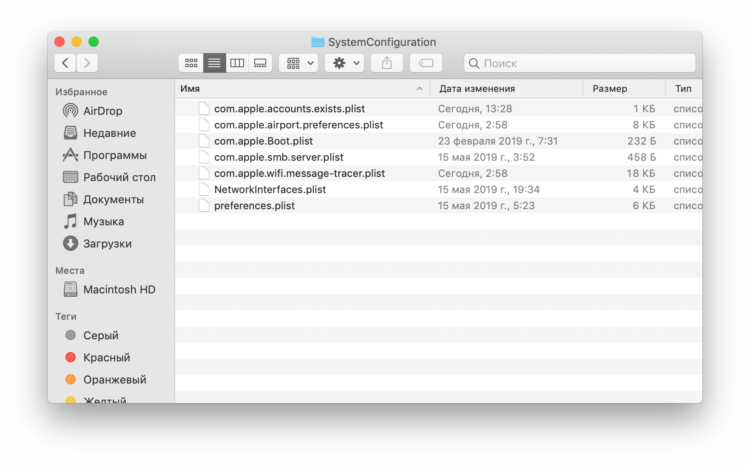Viewport: 750px width, 466px height.
Task: Click the Edit Tags toolbar button
Action: (x=426, y=63)
